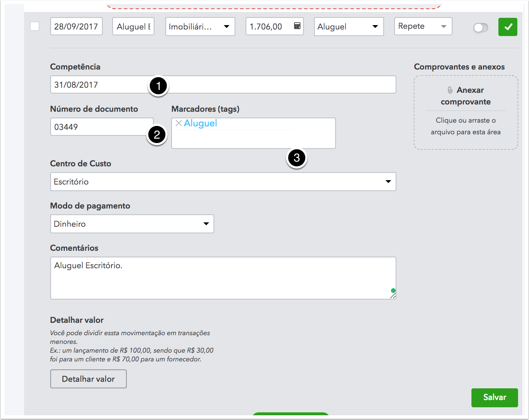
Task: Toggle the paid status switch
Action: [x=481, y=28]
